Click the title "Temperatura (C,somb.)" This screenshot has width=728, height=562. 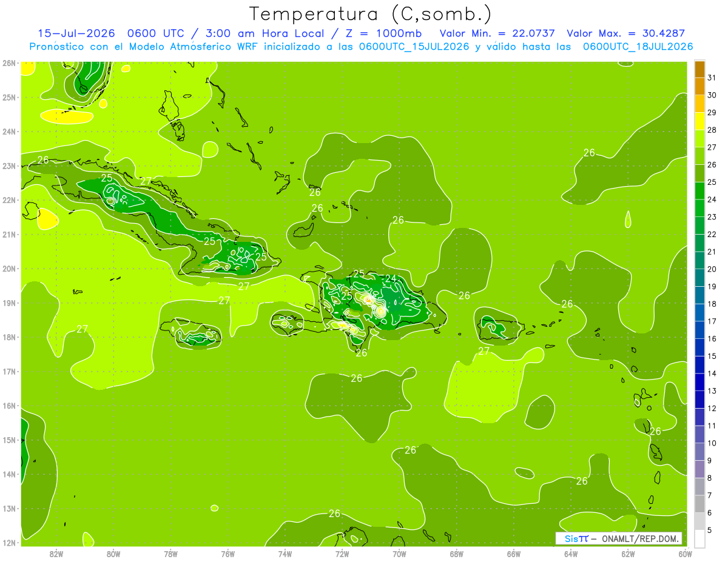pos(370,15)
